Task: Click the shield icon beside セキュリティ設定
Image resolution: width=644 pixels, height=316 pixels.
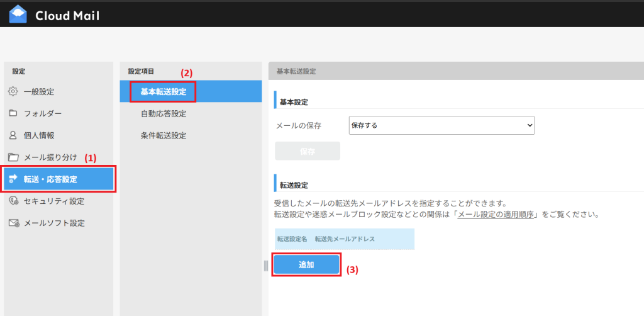Action: click(x=13, y=201)
